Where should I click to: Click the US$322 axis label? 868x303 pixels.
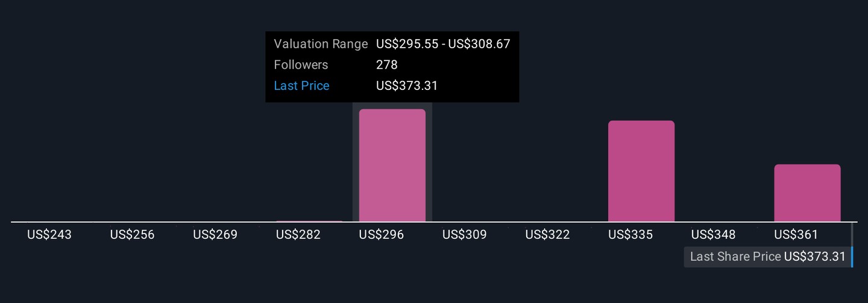[547, 235]
